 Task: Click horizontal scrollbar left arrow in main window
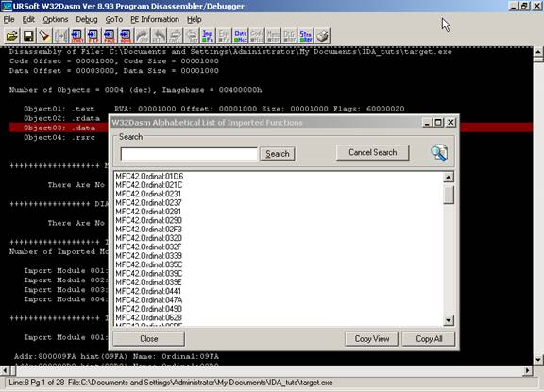pos(5,370)
